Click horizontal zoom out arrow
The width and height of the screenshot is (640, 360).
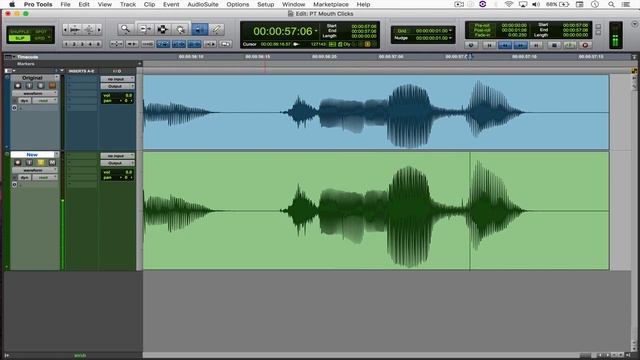point(65,29)
